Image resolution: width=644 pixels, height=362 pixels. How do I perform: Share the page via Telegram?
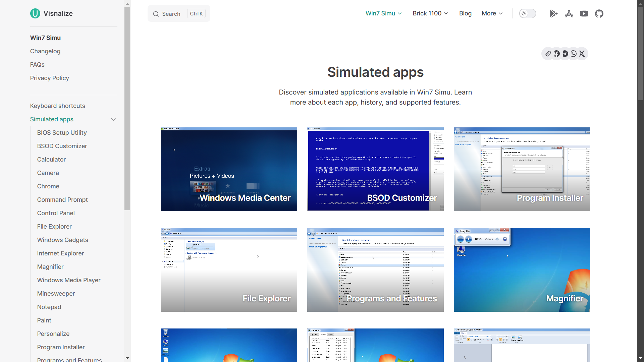coord(565,54)
